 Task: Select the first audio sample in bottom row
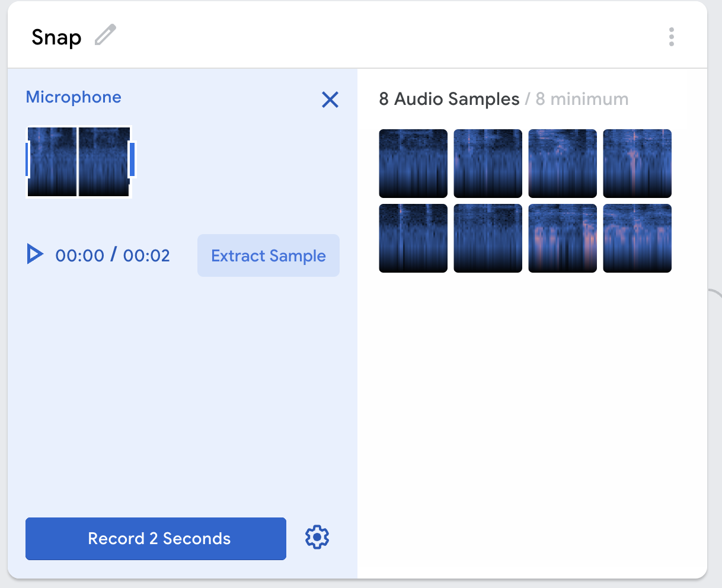(x=413, y=238)
